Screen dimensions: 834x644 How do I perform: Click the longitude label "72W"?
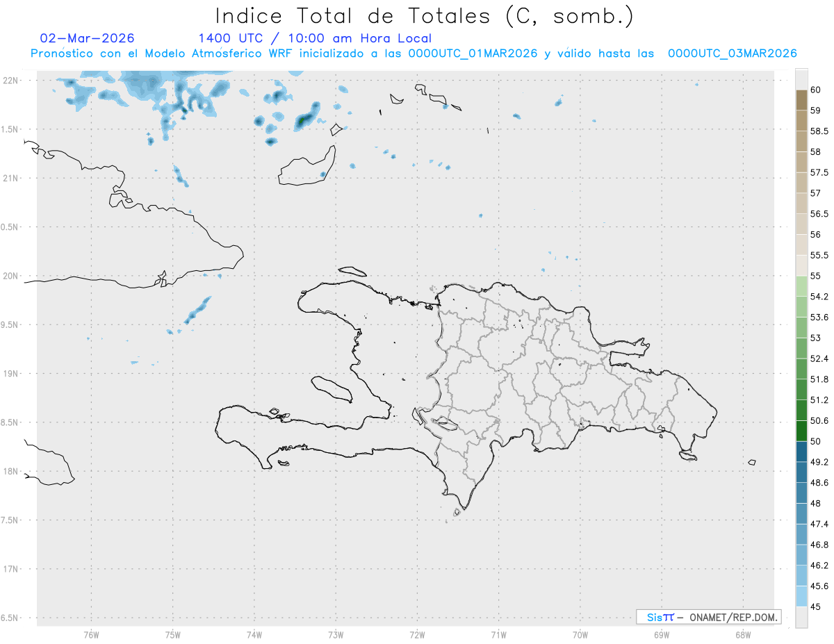(x=417, y=634)
